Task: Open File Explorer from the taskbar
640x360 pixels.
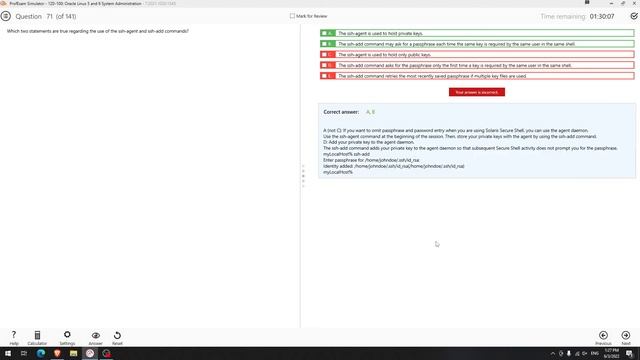Action: [x=73, y=353]
